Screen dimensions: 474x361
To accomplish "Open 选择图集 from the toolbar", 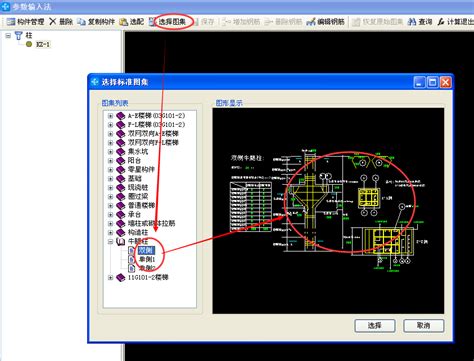I will [167, 22].
